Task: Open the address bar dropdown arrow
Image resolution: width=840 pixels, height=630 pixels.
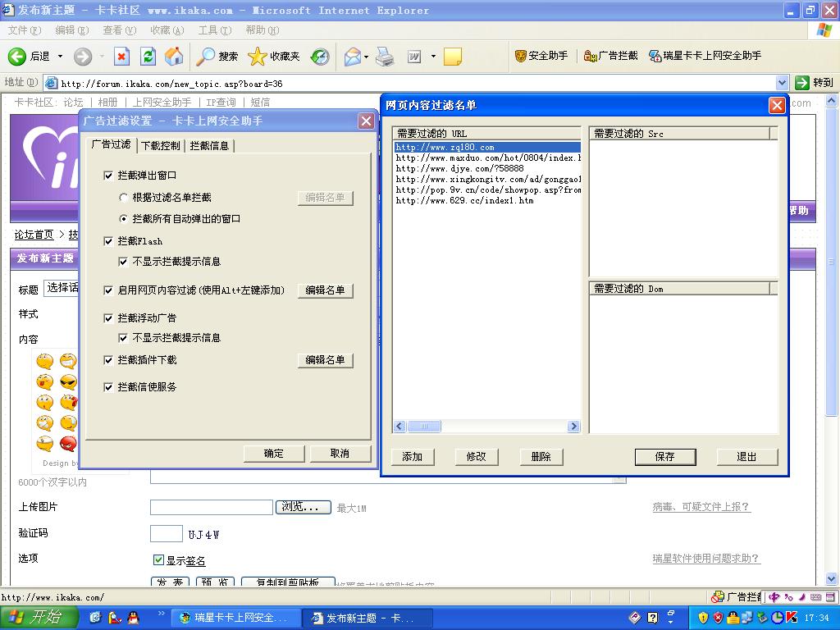Action: 782,83
